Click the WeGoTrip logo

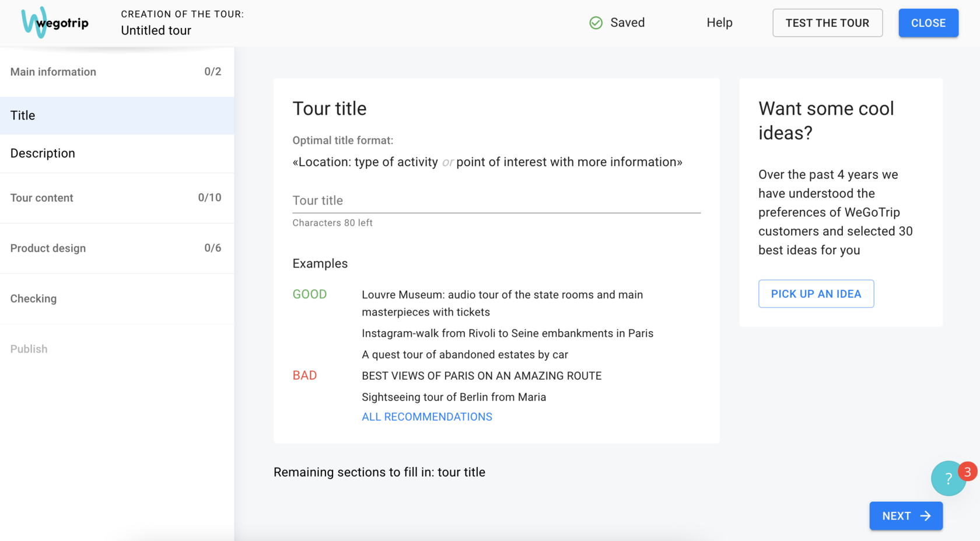click(55, 23)
